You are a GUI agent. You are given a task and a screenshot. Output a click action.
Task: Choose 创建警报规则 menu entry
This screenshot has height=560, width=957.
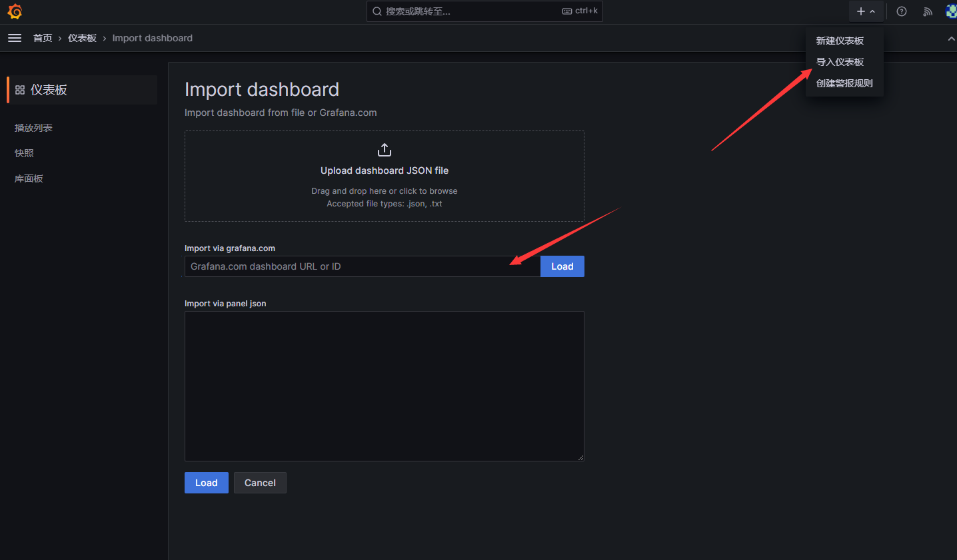[844, 83]
